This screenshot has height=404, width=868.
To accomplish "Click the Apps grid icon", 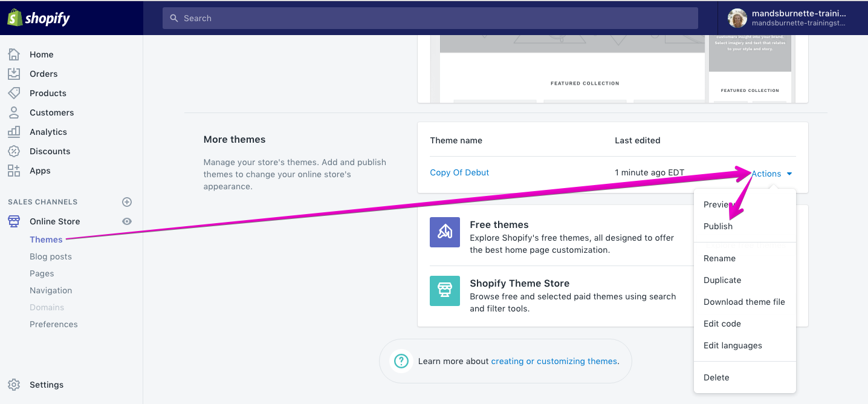I will point(14,171).
